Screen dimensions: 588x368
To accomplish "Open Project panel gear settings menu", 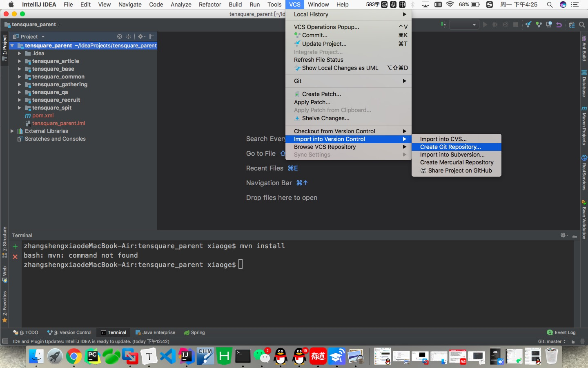I will click(141, 36).
